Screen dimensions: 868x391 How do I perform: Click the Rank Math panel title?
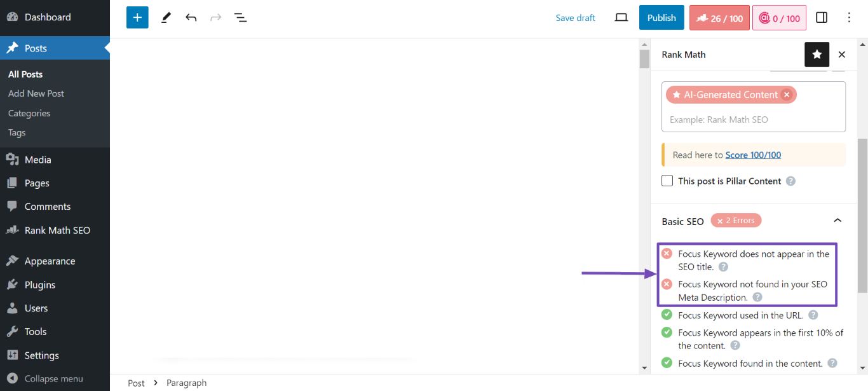pyautogui.click(x=684, y=55)
